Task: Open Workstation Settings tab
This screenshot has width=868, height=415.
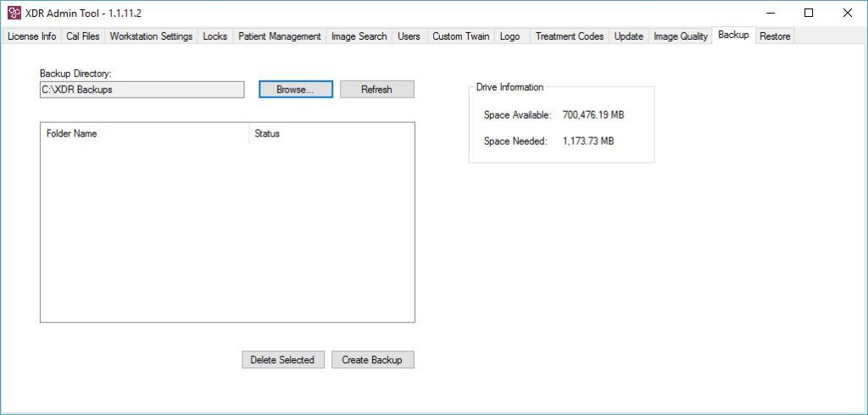Action: [151, 36]
